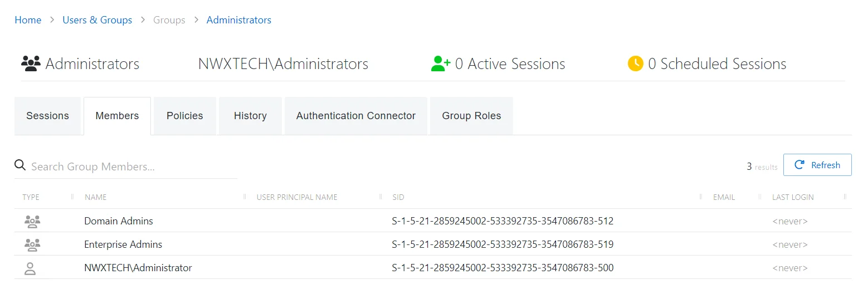Viewport: 868px width, 289px height.
Task: Switch to the Sessions tab
Action: [x=47, y=116]
